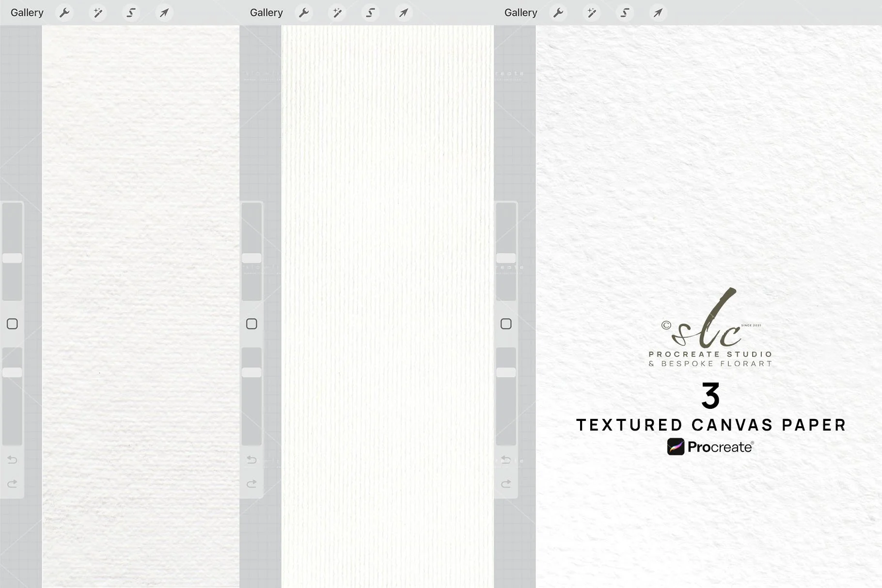
Task: Open Adjustments on the rightmost canvas
Action: click(592, 13)
